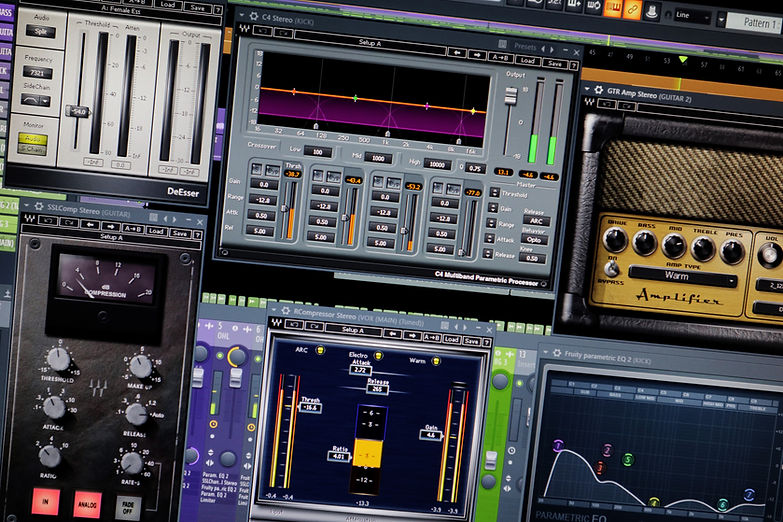Select EQ band node 1 in parametric EQ
The height and width of the screenshot is (522, 783).
click(x=558, y=445)
